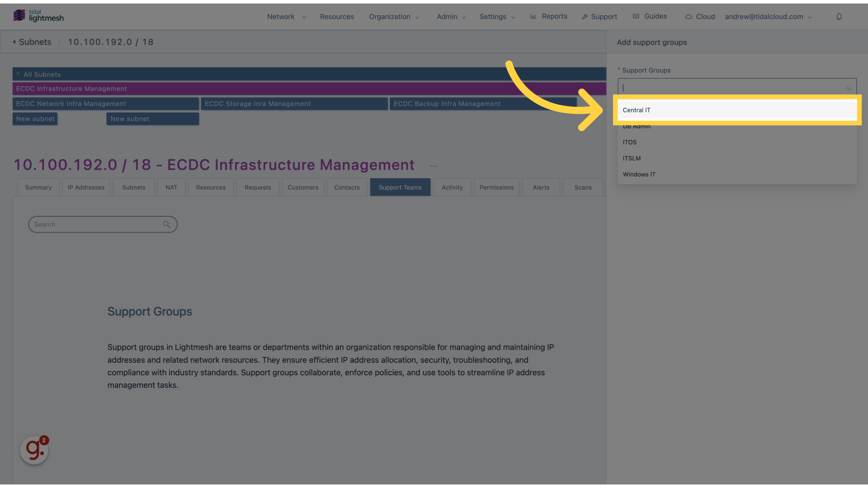Screen dimensions: 868x488
Task: Open ECDC Storage Inra Management subnet
Action: coord(294,104)
